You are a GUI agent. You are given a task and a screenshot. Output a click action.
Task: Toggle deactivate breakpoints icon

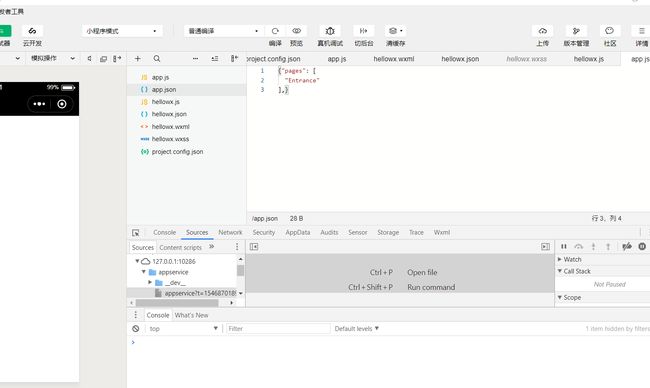click(x=627, y=247)
